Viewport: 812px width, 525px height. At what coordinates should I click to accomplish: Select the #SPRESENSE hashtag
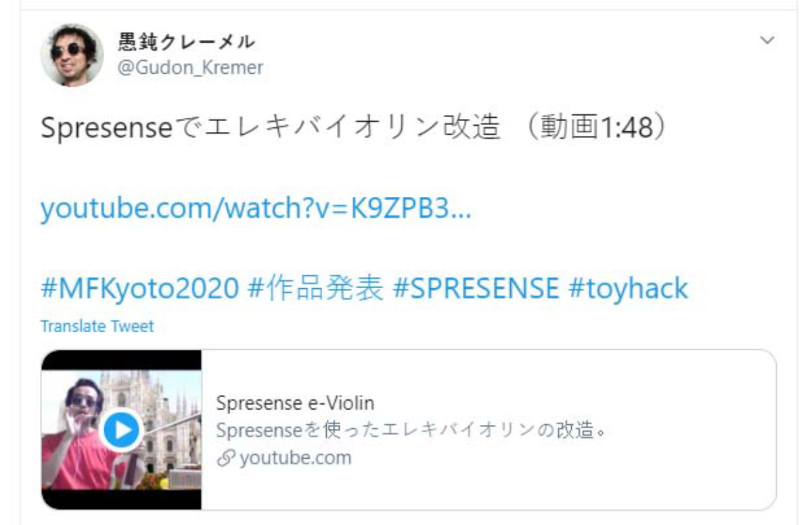point(476,289)
